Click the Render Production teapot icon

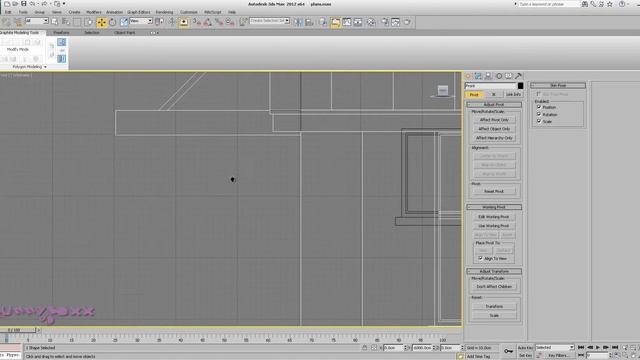[x=407, y=22]
